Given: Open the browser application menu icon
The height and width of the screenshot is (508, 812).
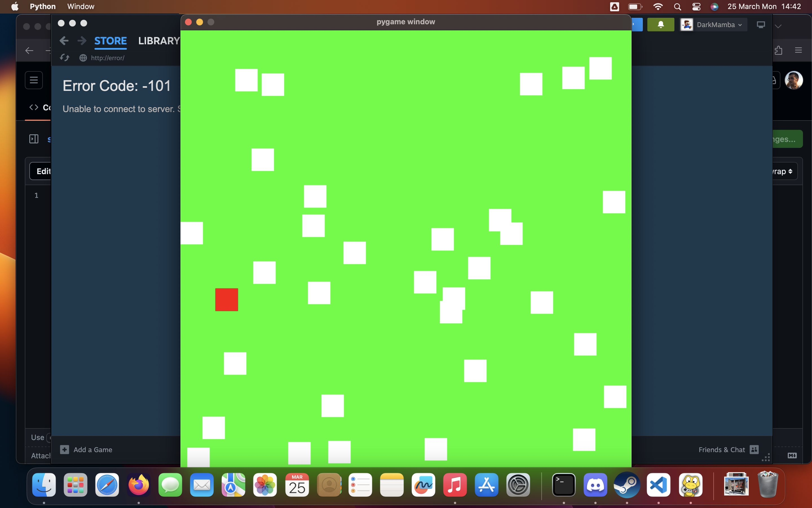Looking at the screenshot, I should [x=798, y=50].
